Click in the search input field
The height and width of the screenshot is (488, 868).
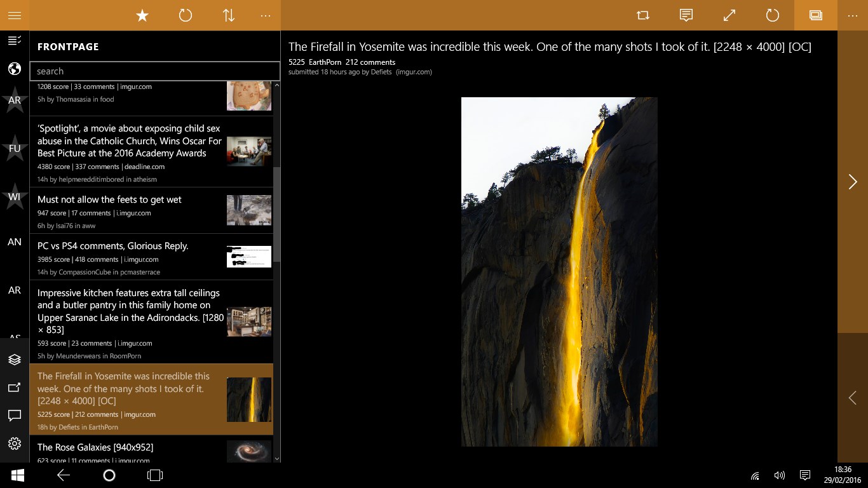click(x=155, y=71)
